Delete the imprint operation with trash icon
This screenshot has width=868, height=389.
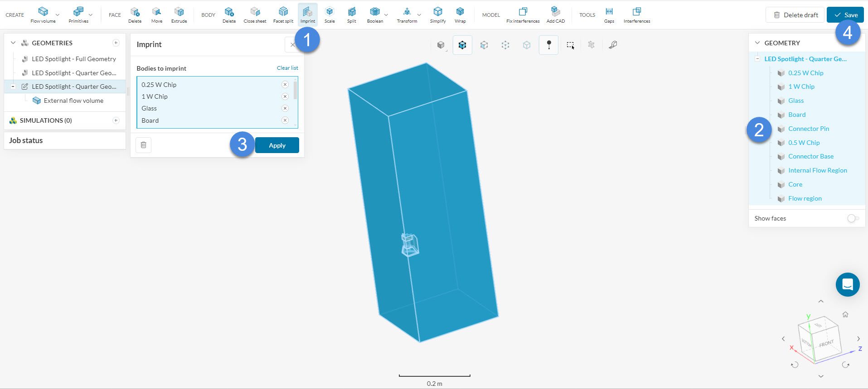(143, 145)
